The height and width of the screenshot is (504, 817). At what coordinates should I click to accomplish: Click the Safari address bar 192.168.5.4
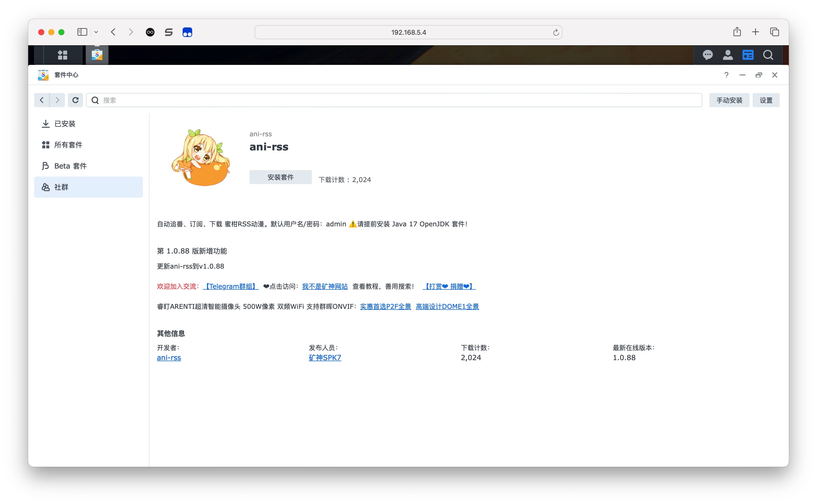tap(408, 32)
